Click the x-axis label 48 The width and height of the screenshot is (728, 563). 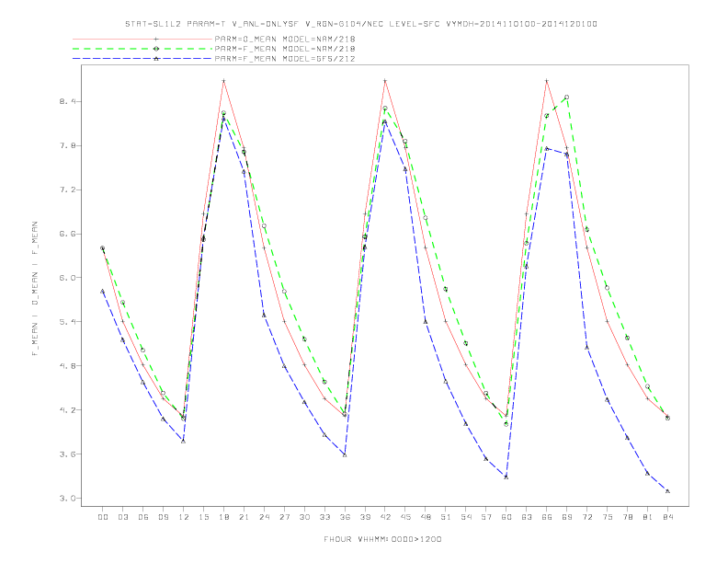(426, 517)
